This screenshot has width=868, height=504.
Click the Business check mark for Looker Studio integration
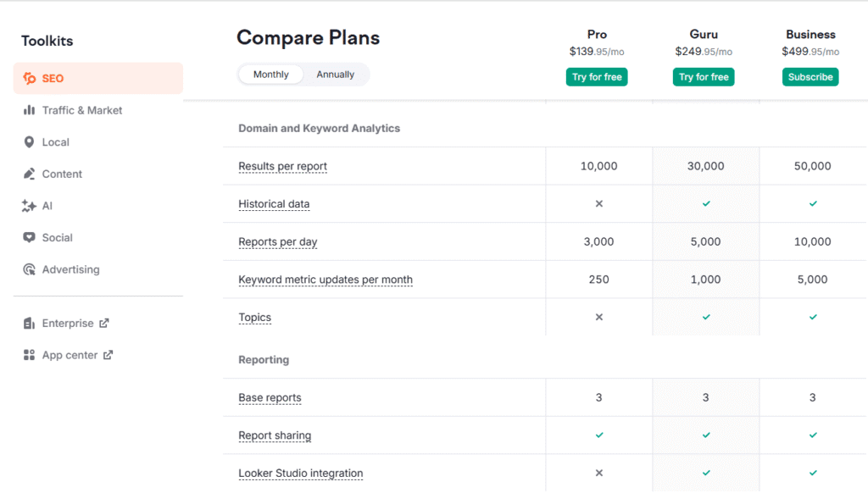[x=813, y=473]
